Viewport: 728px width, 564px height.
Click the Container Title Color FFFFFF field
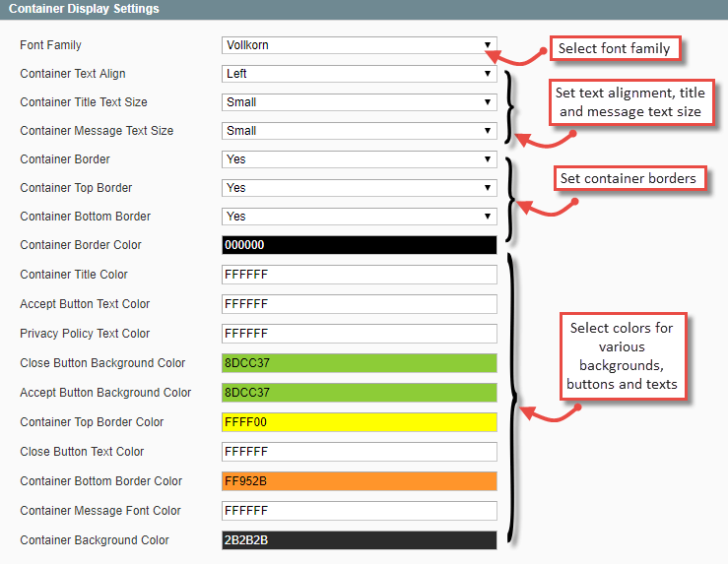pos(360,275)
